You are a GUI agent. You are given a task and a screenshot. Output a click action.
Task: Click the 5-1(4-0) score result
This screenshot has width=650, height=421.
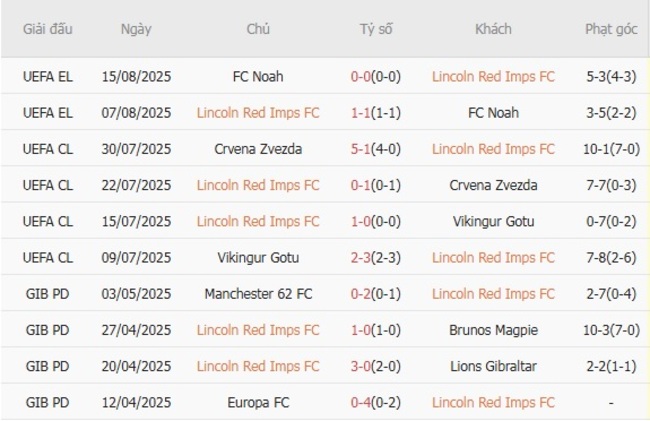pos(376,149)
